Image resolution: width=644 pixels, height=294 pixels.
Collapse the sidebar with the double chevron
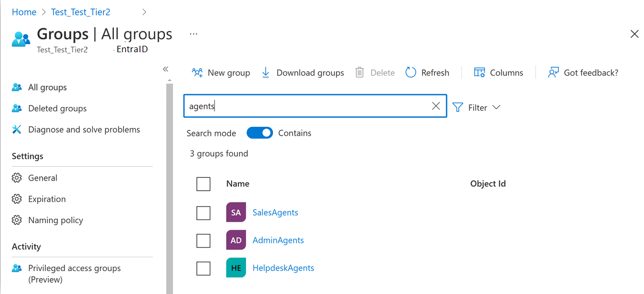click(166, 69)
